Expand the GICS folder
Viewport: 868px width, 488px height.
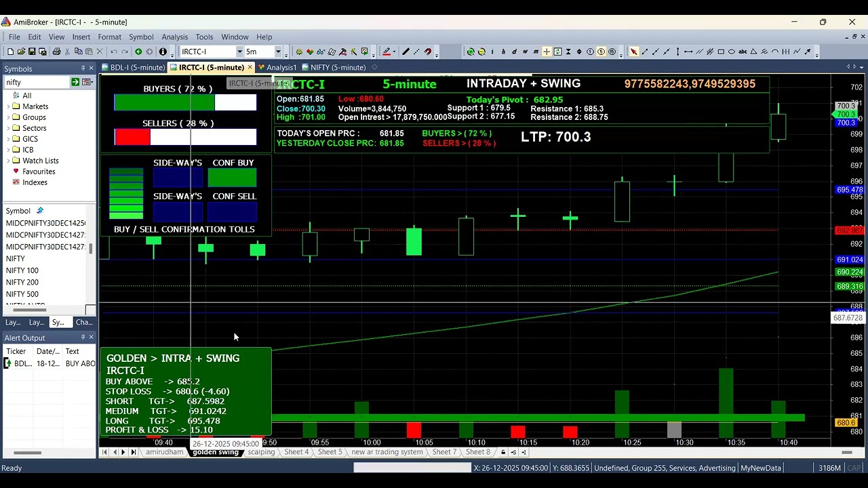(7, 139)
